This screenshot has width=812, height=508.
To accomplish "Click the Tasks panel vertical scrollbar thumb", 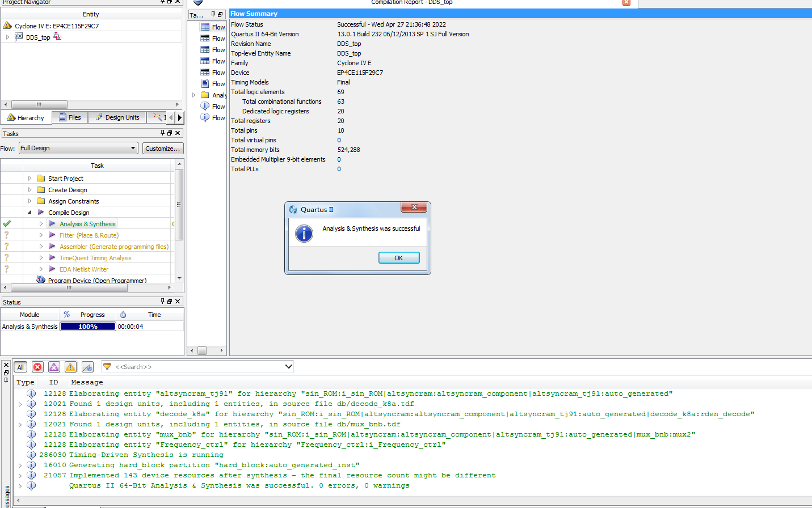I will 179,205.
